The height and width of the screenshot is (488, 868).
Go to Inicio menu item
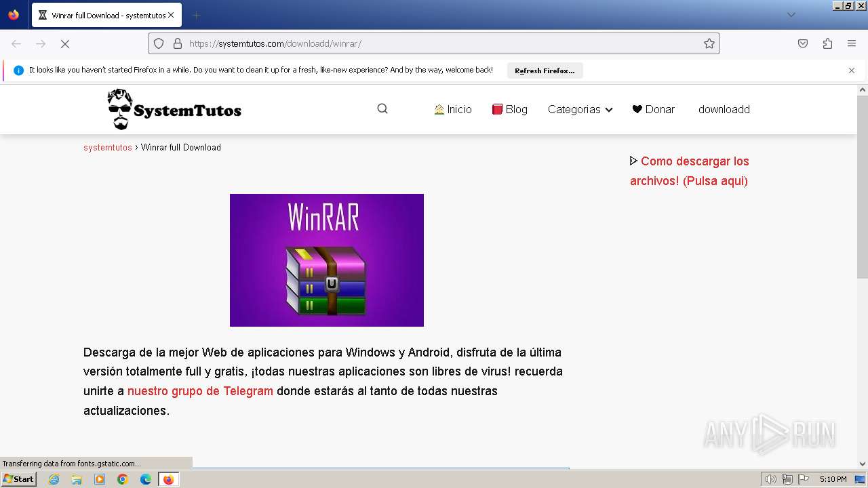tap(453, 109)
